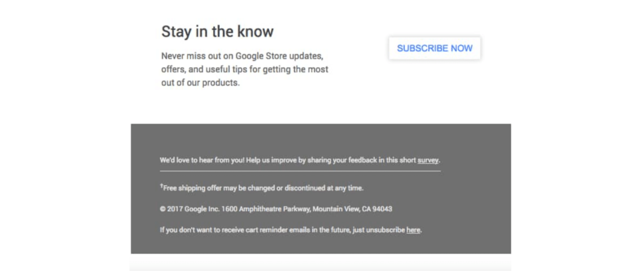Click the SUBSCRIBE NOW button

click(x=435, y=48)
